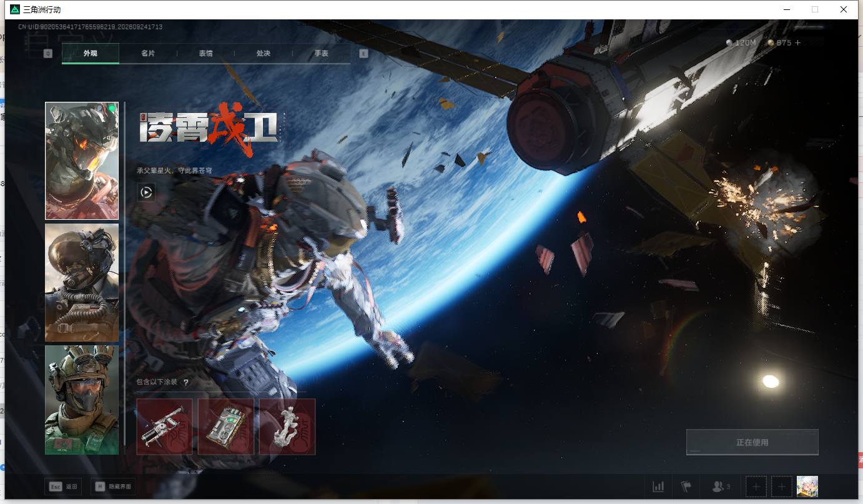Add more currency with the plus icon
This screenshot has width=863, height=504.
pyautogui.click(x=797, y=42)
